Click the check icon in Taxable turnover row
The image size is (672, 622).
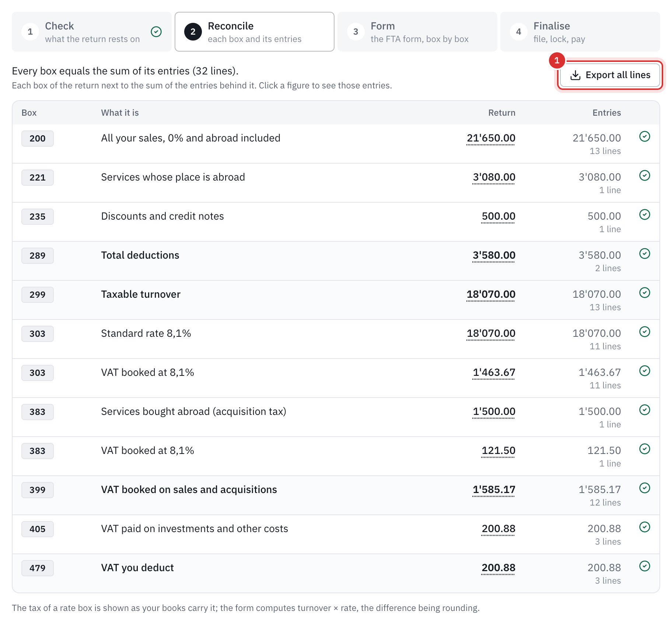pyautogui.click(x=645, y=293)
